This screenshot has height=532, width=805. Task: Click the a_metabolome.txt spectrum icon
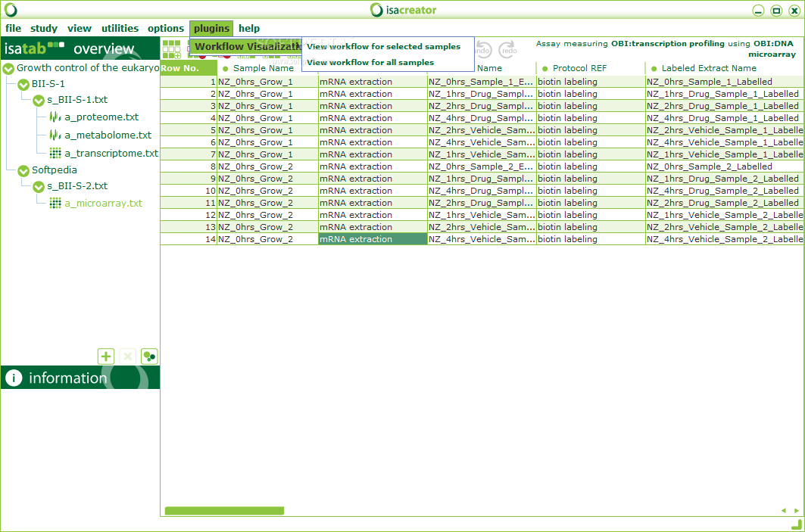[x=55, y=135]
